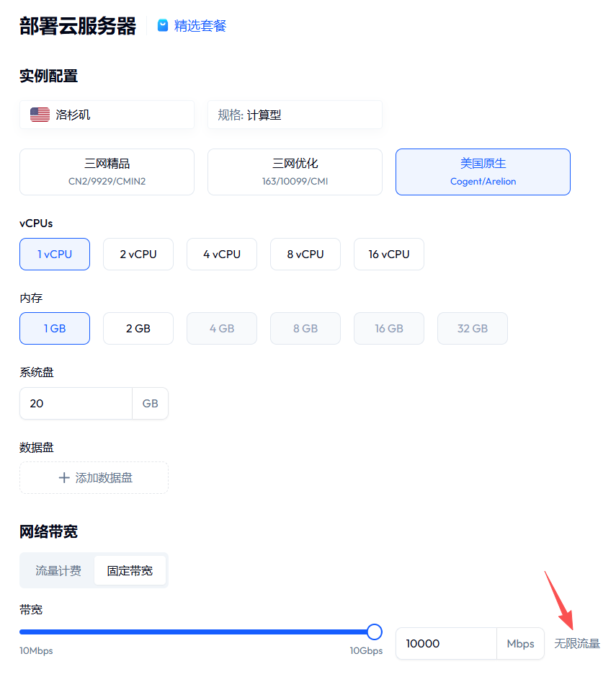
Task: Select 1 GB memory
Action: point(55,329)
